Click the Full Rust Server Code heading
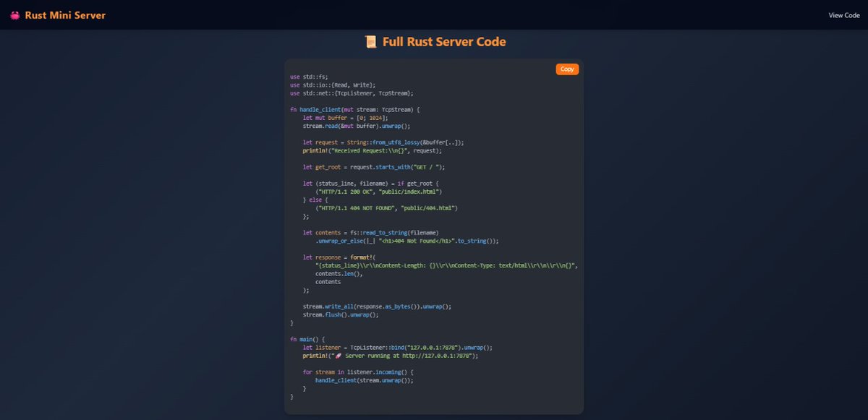This screenshot has height=420, width=868. point(444,42)
